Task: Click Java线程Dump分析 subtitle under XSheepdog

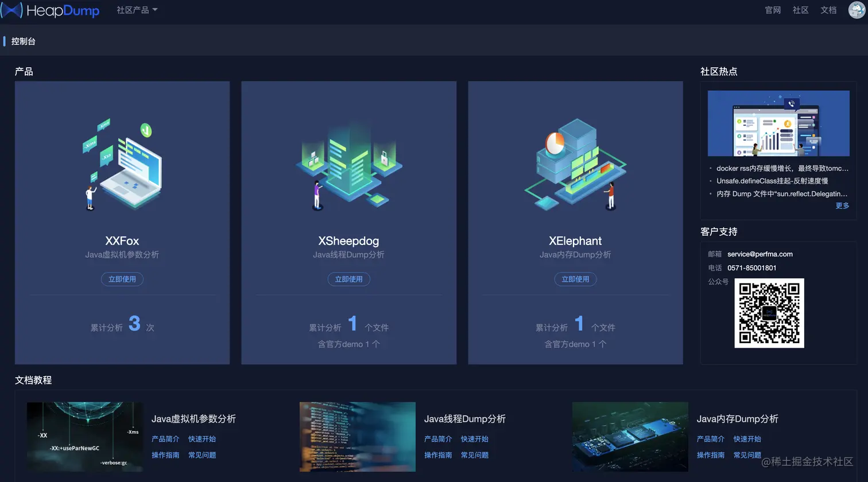Action: pos(349,255)
